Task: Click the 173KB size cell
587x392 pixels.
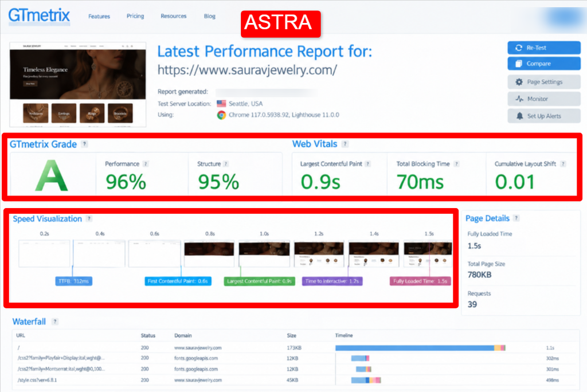Action: pyautogui.click(x=294, y=348)
